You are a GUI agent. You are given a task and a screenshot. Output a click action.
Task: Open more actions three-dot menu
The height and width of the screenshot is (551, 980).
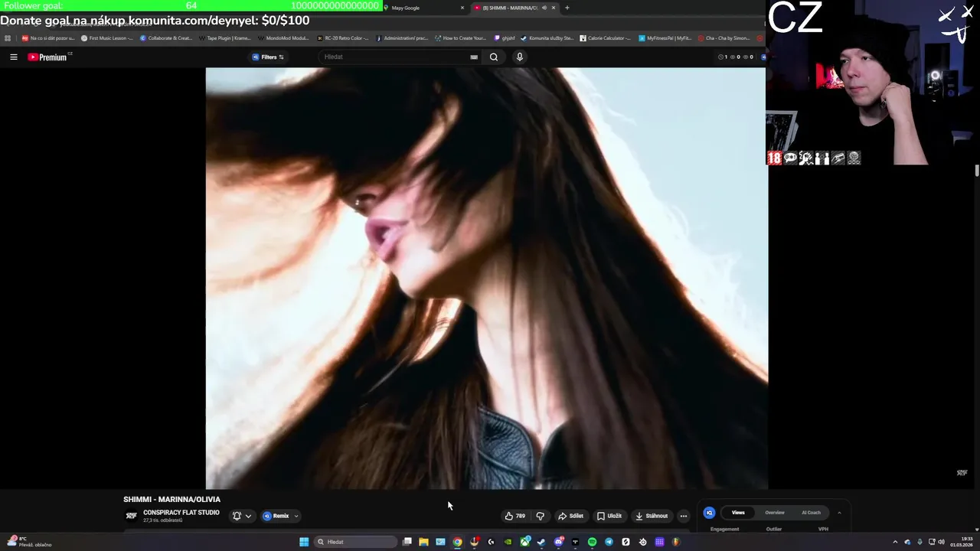pyautogui.click(x=684, y=516)
